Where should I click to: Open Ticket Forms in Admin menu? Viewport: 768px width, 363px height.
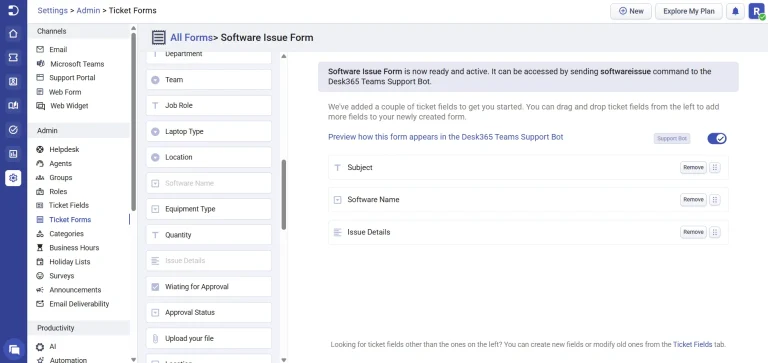[70, 219]
